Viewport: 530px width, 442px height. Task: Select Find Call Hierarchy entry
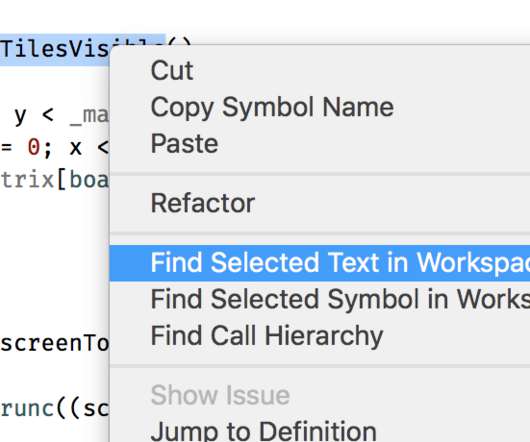point(320,336)
